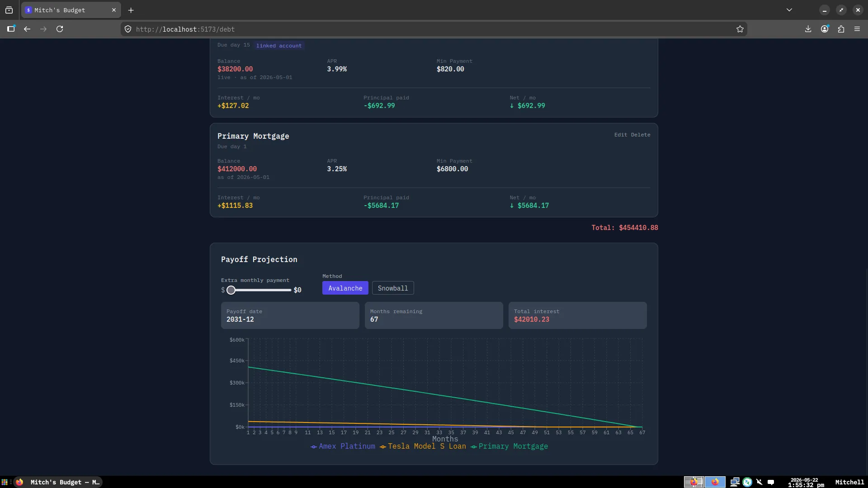868x488 pixels.
Task: Click the muted volume tray icon
Action: point(759,482)
